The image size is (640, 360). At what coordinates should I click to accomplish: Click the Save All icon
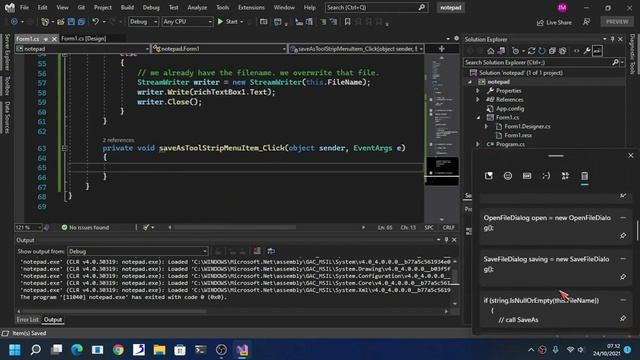coord(81,22)
